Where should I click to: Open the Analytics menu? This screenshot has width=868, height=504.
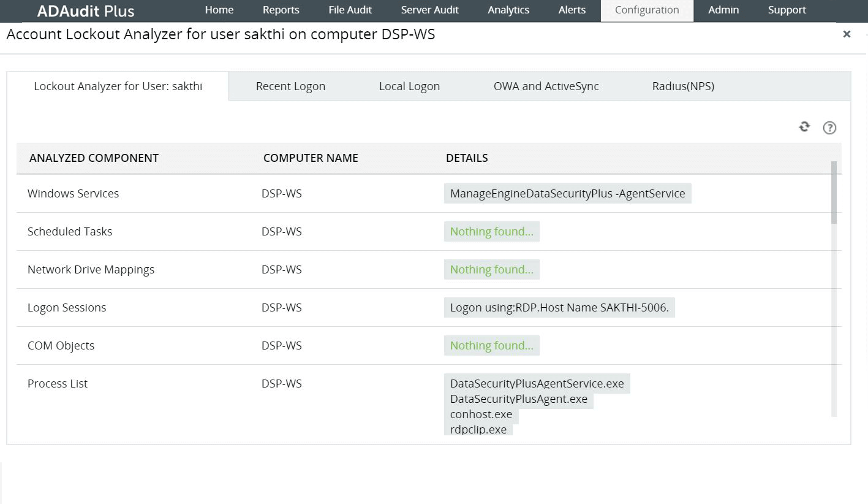508,10
